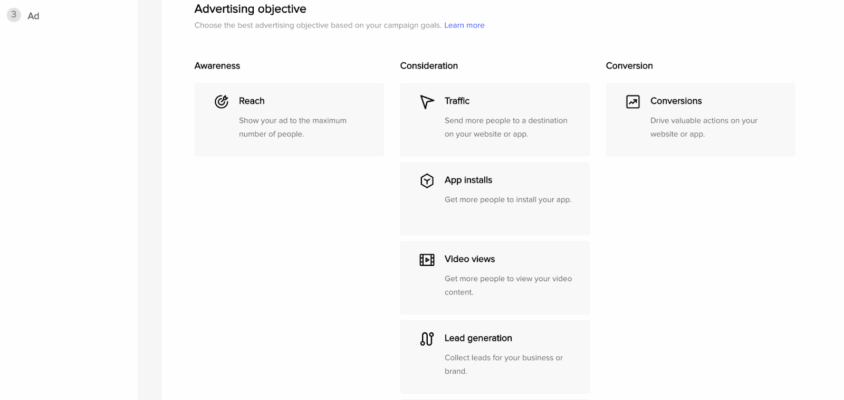Open the Learn more link
The image size is (844, 400).
[464, 25]
